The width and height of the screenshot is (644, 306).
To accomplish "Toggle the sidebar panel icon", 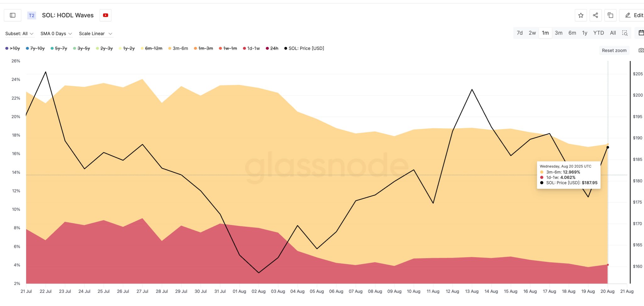I will (13, 15).
